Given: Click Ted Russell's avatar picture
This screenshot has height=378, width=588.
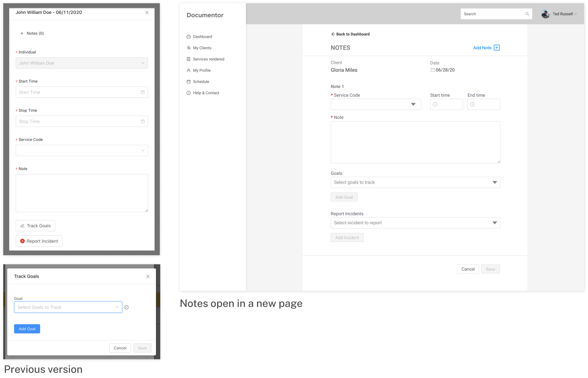Looking at the screenshot, I should tap(546, 14).
